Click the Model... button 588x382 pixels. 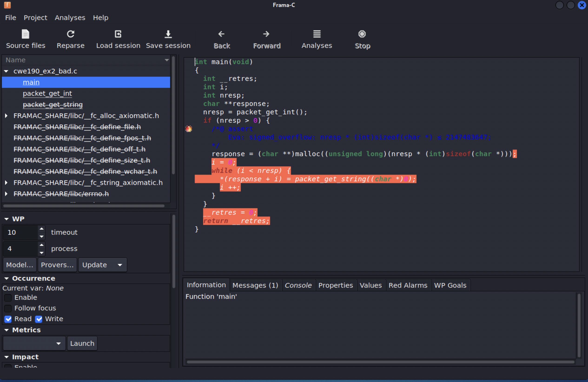tap(20, 265)
